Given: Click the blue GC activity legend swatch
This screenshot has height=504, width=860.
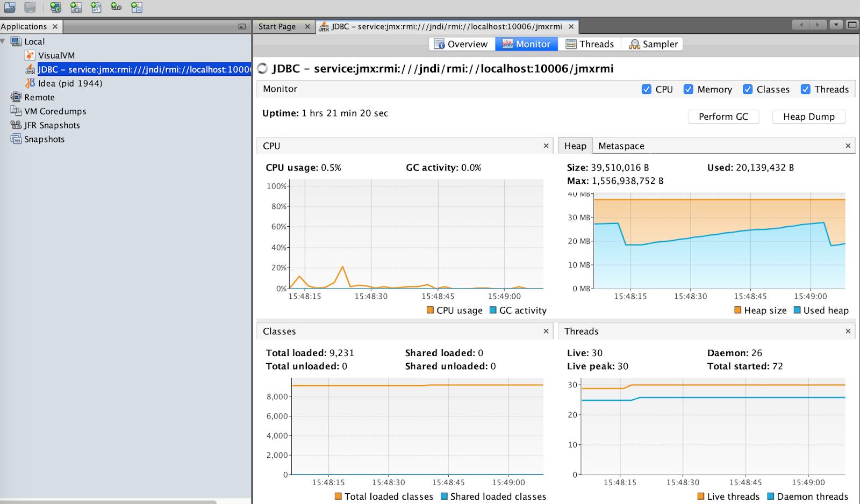Looking at the screenshot, I should (x=493, y=310).
